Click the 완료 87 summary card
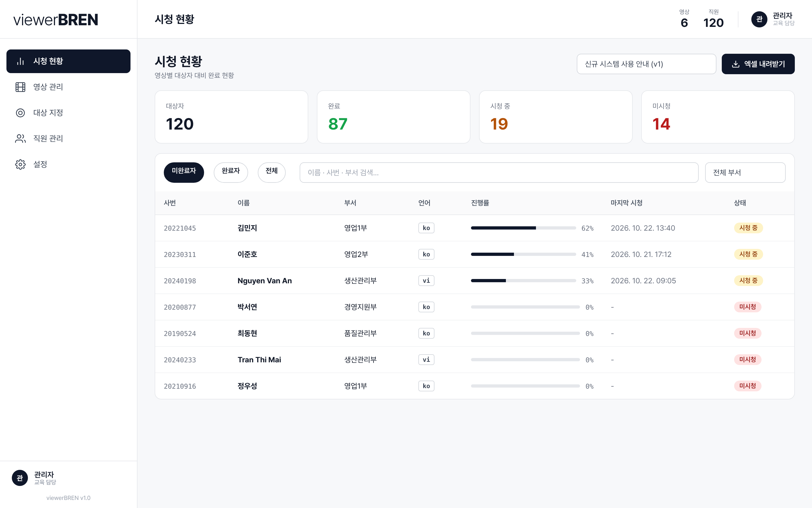812x508 pixels. [x=393, y=117]
